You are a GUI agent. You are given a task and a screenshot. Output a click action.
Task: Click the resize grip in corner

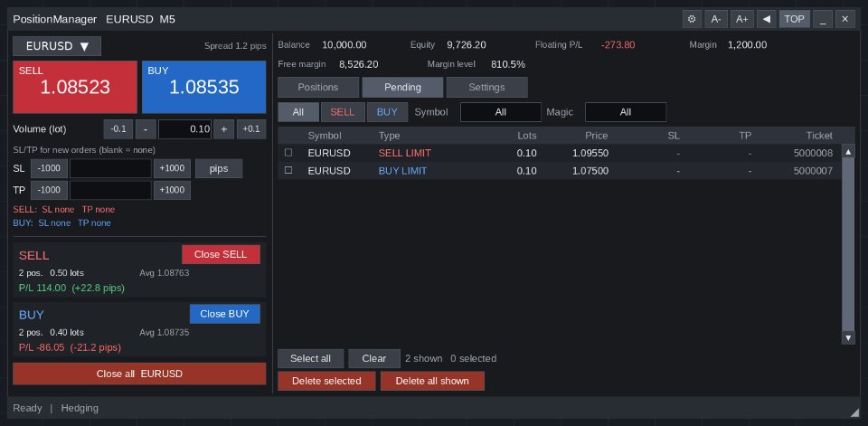(854, 412)
